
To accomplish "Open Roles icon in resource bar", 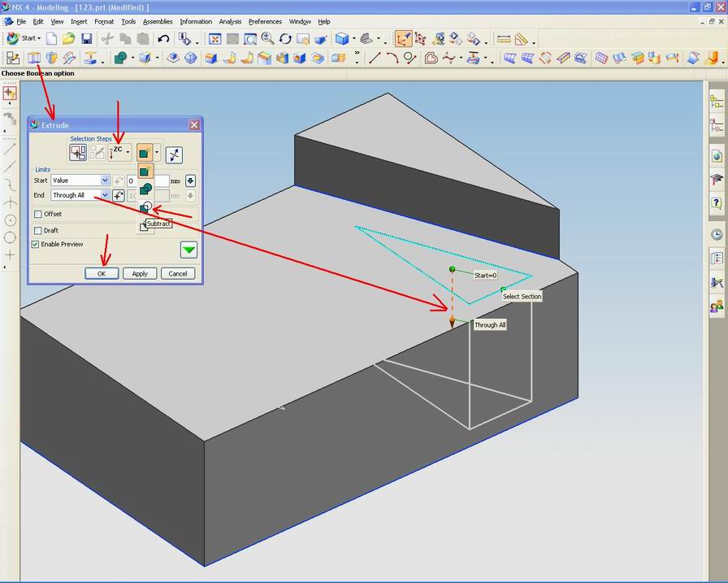I will click(717, 306).
